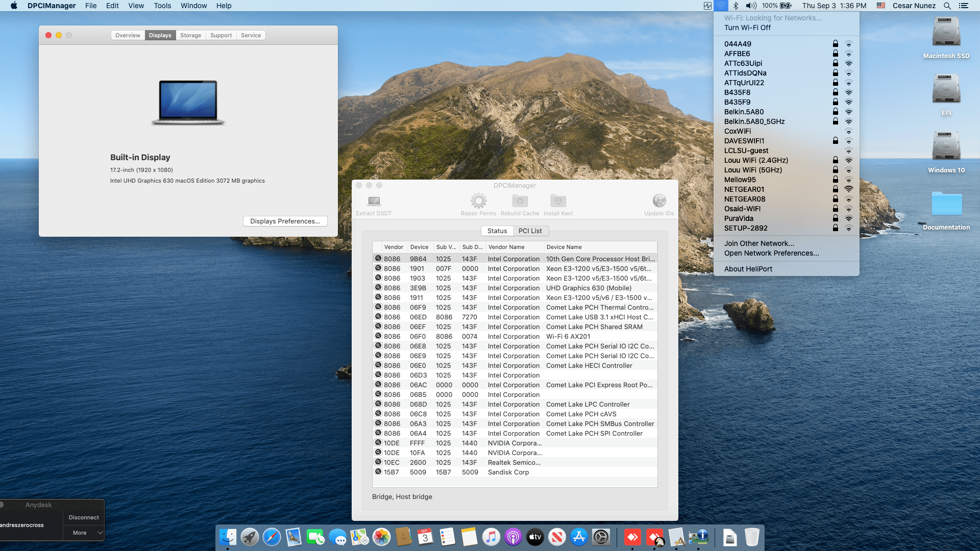Choose Join Other Network… in Wi-Fi menu
The height and width of the screenshot is (551, 980).
pos(787,243)
